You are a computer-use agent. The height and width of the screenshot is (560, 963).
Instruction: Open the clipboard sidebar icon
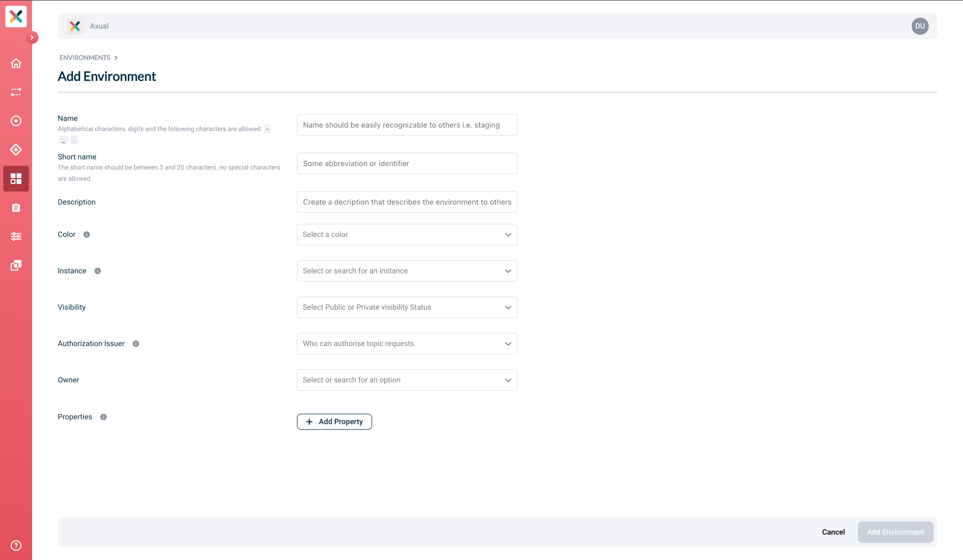pos(16,208)
